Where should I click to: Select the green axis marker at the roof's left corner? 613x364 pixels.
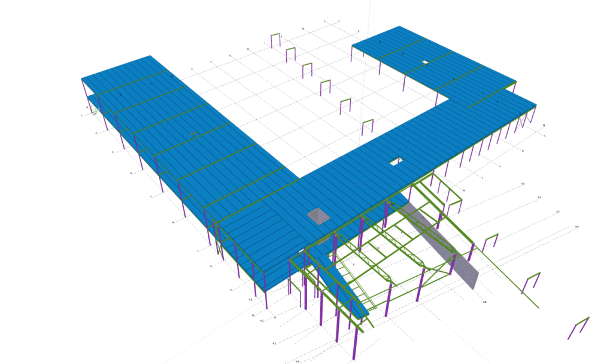(95, 111)
